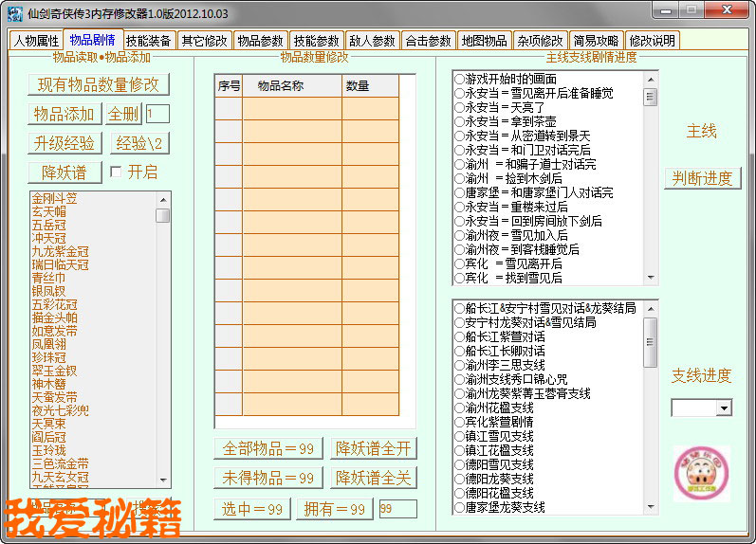This screenshot has height=544, width=756.
Task: Enable the 开启 checkbox beside 降妖谱
Action: click(116, 172)
